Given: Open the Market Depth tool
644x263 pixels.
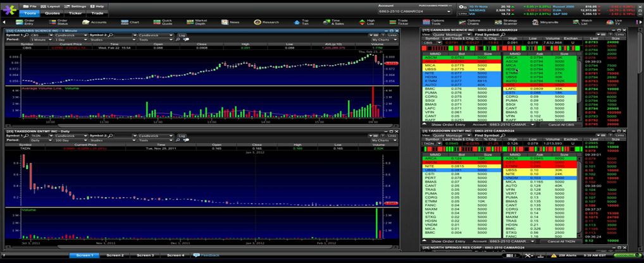Looking at the screenshot, I should [x=196, y=22].
